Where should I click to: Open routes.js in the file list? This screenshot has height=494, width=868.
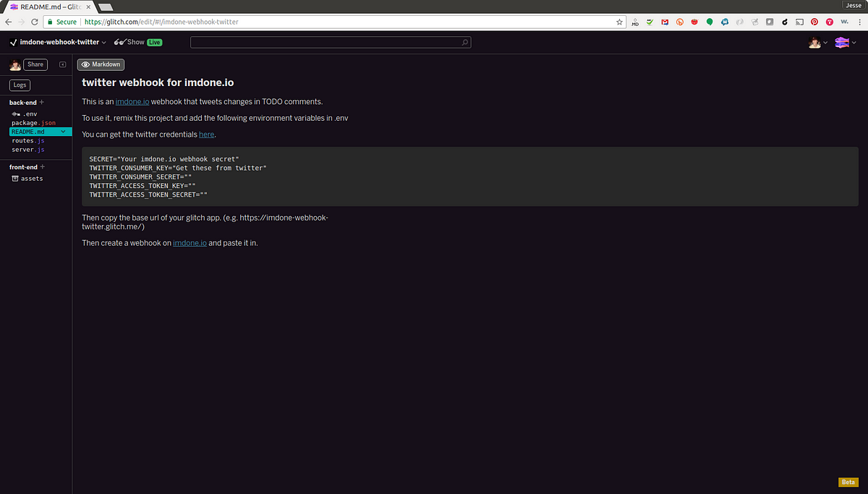(x=28, y=140)
